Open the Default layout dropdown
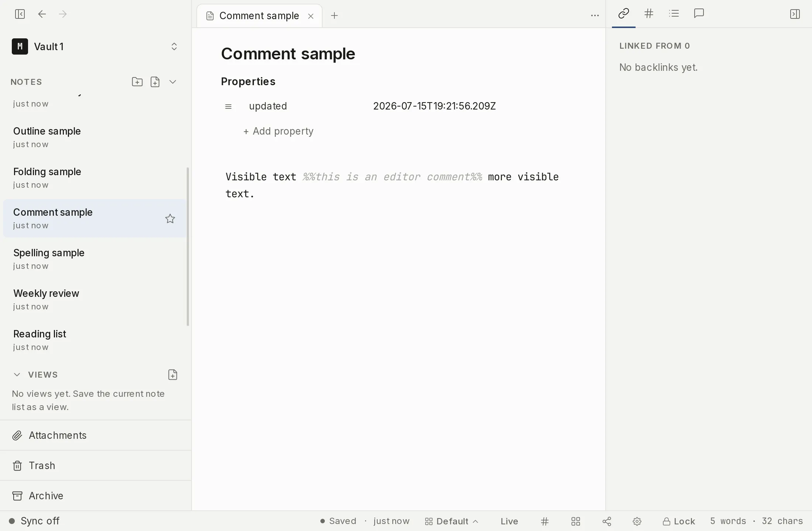812x531 pixels. (451, 521)
